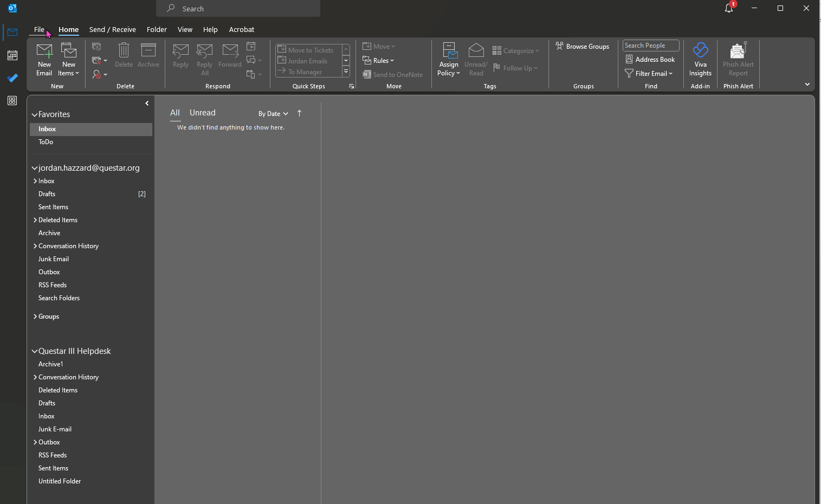The image size is (821, 504).
Task: Open the New Items dropdown
Action: (x=69, y=60)
